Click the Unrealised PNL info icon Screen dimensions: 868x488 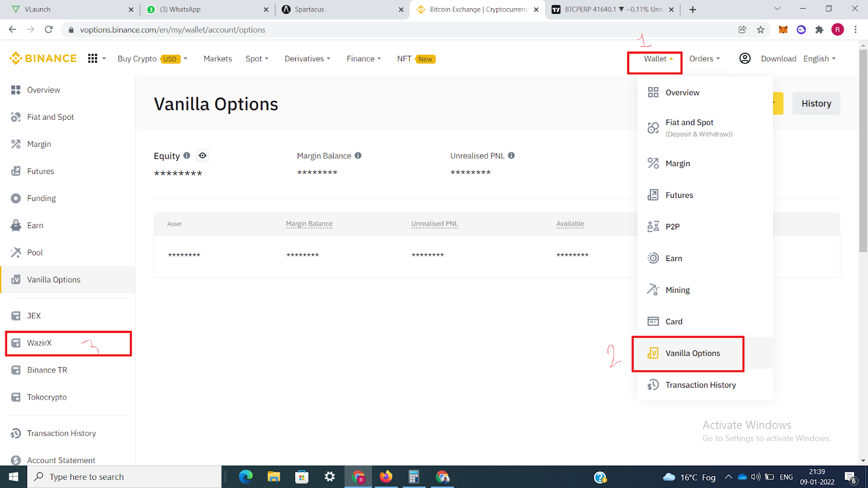(x=511, y=156)
